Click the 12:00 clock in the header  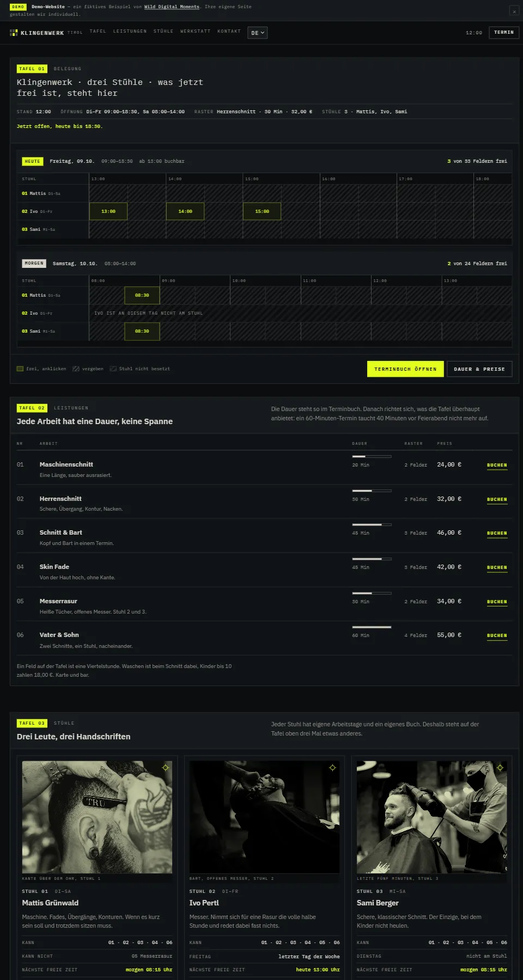point(474,33)
